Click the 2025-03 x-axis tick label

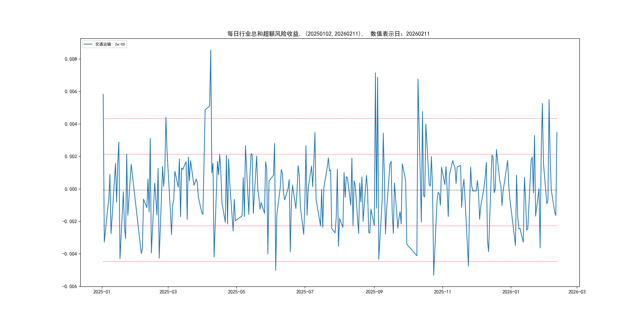168,292
